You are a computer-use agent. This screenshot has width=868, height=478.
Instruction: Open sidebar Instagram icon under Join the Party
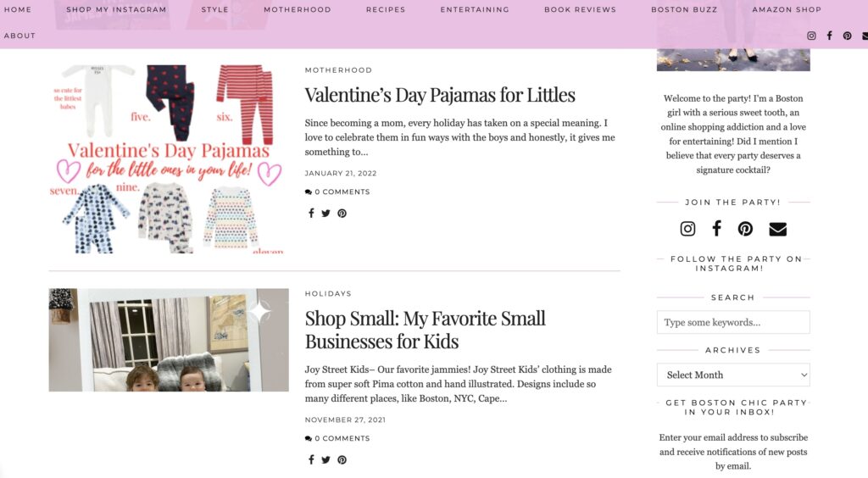[688, 229]
